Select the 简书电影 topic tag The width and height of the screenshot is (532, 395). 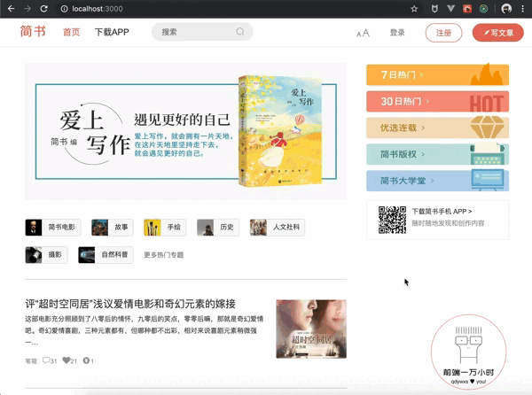click(x=53, y=227)
